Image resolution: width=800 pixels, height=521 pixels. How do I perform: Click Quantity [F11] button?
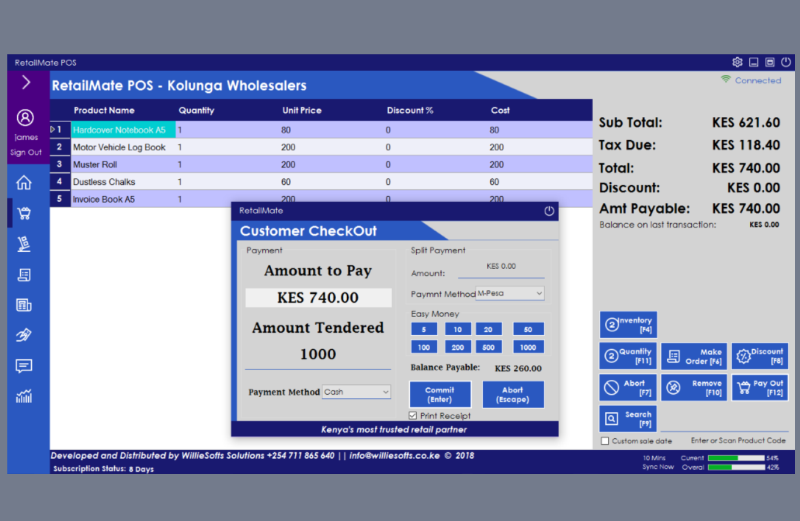(x=628, y=356)
